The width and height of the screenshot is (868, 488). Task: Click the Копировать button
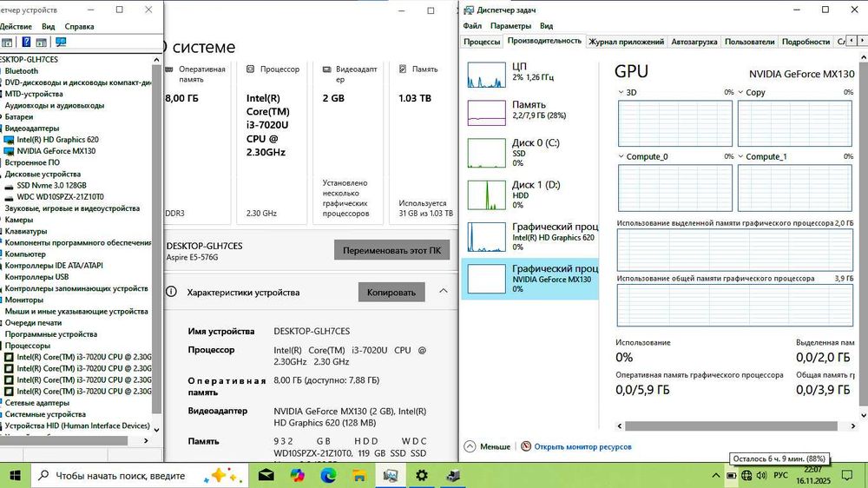coord(391,293)
